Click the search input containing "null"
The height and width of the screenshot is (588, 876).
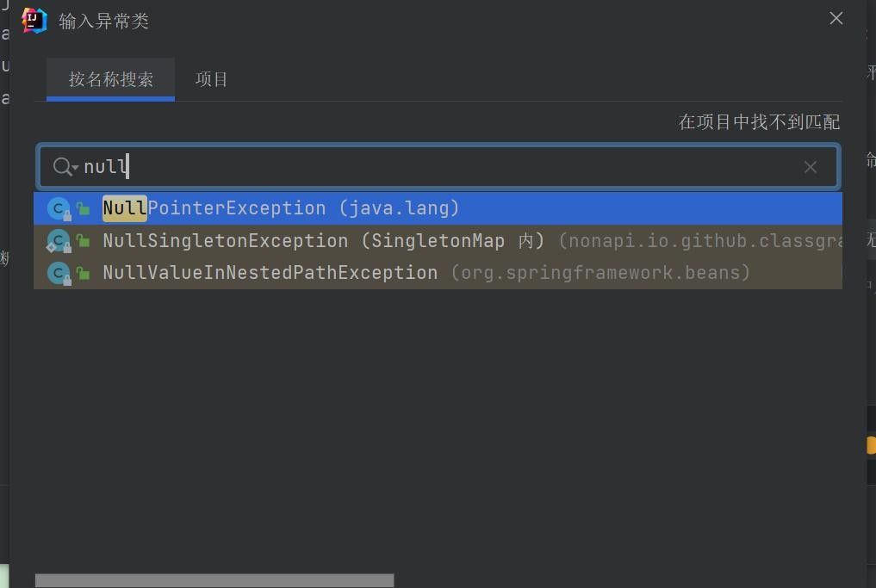(x=431, y=166)
